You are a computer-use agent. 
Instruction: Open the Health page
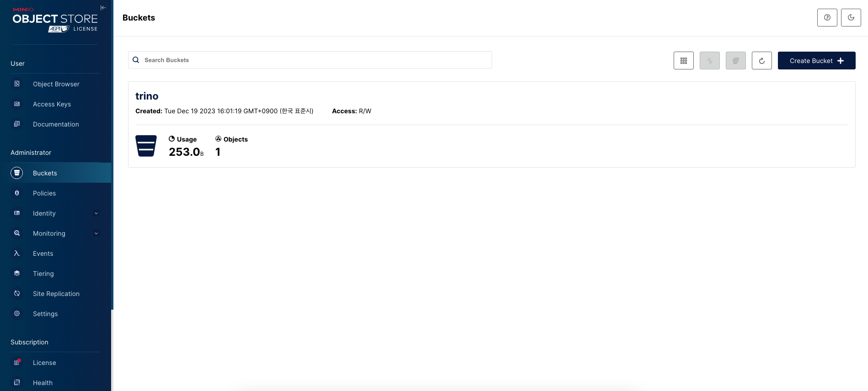55,383
